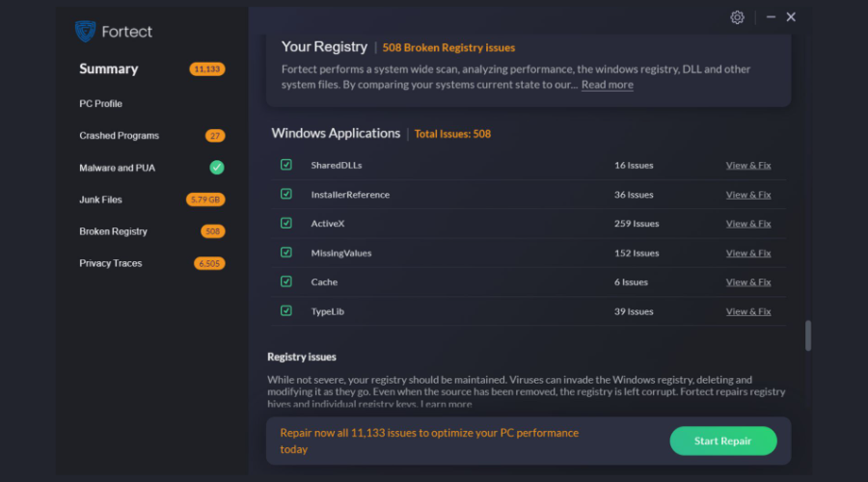Click the green Malware and PUA checkmark
This screenshot has width=868, height=482.
point(217,168)
